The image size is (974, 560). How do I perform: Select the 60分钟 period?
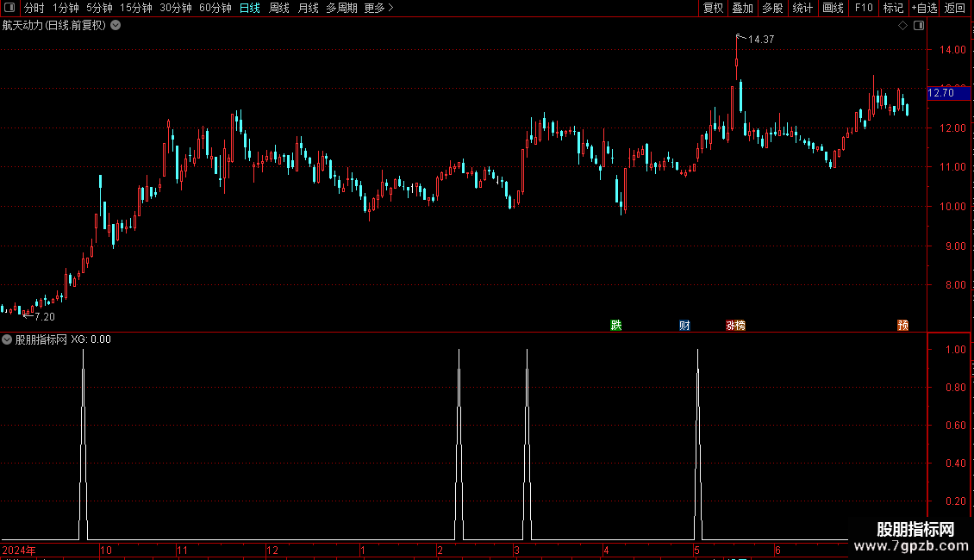point(215,8)
